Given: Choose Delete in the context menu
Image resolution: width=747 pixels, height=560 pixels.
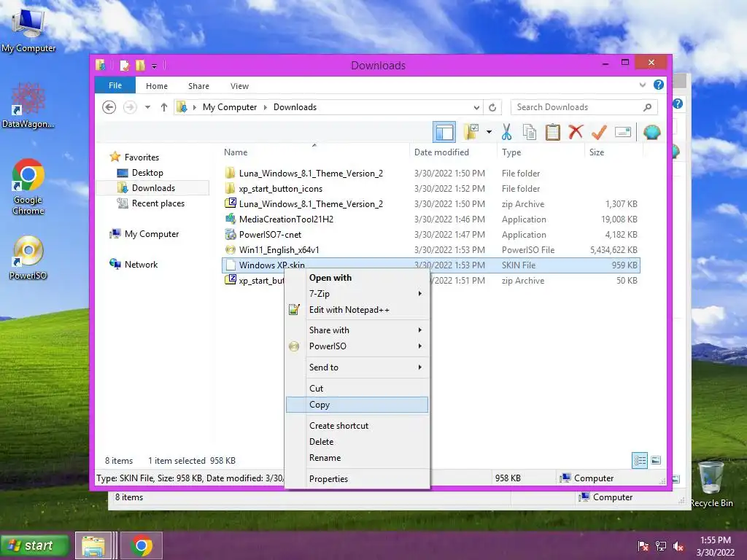Looking at the screenshot, I should 357,442.
